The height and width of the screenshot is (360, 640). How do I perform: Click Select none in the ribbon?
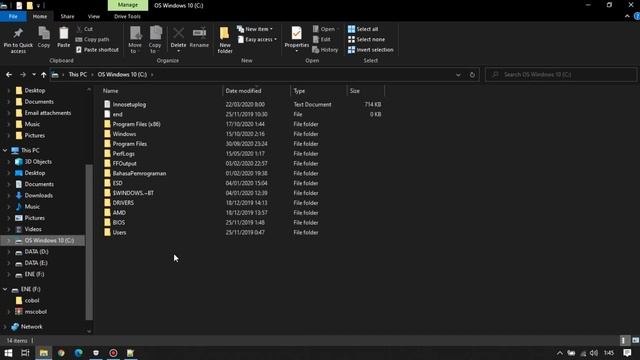(x=366, y=40)
